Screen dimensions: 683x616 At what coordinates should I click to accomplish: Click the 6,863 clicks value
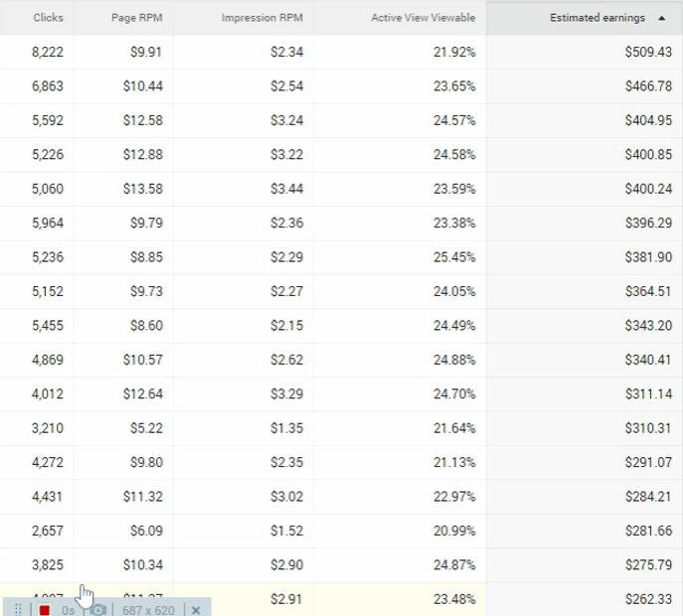click(x=48, y=85)
